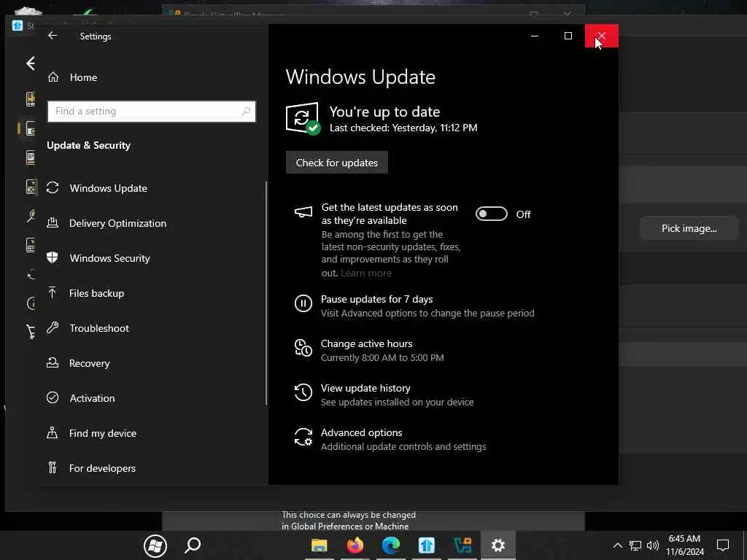
Task: Click the Activation checkmark circle icon
Action: point(53,397)
